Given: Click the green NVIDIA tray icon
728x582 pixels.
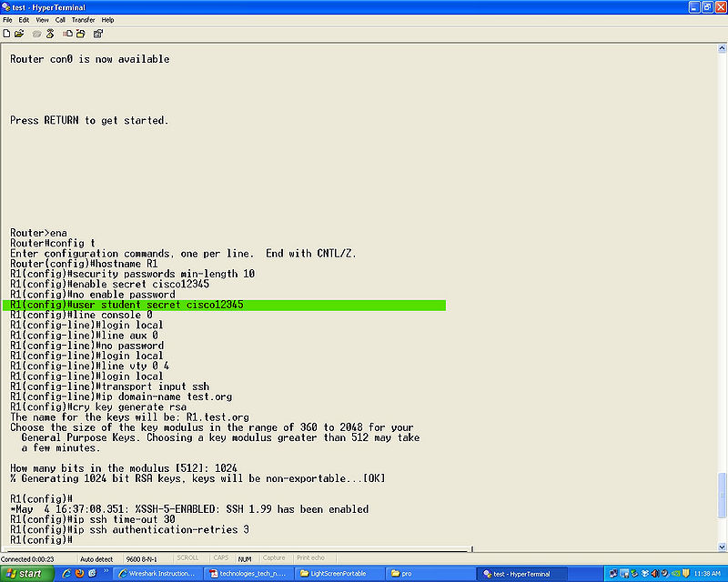Looking at the screenshot, I should [676, 574].
